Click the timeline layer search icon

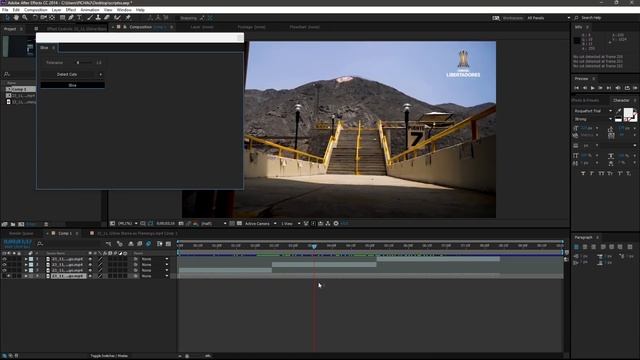40,244
